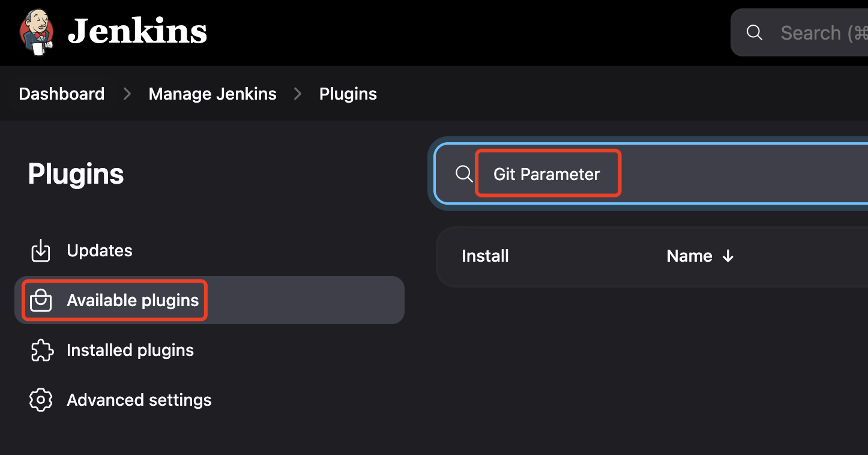Click the Advanced settings gear icon
The width and height of the screenshot is (868, 455).
(x=41, y=400)
